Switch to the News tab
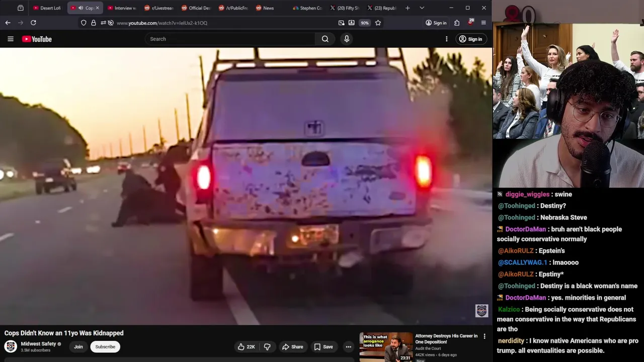This screenshot has width=644, height=362. (x=271, y=8)
